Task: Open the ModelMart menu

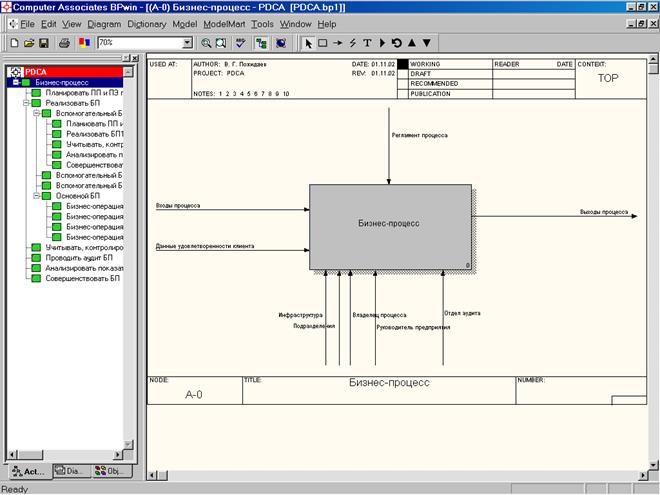Action: [x=223, y=23]
